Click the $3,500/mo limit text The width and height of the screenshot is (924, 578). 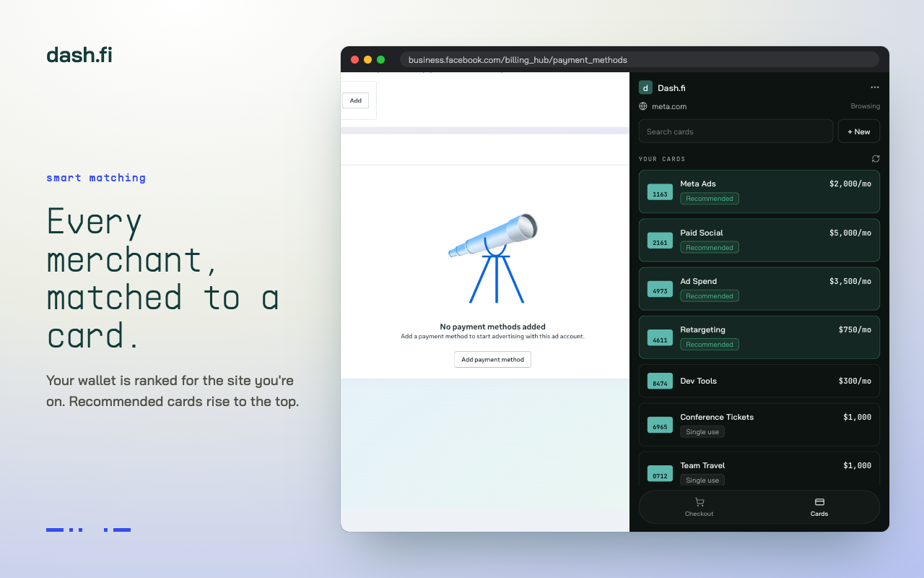pyautogui.click(x=850, y=281)
